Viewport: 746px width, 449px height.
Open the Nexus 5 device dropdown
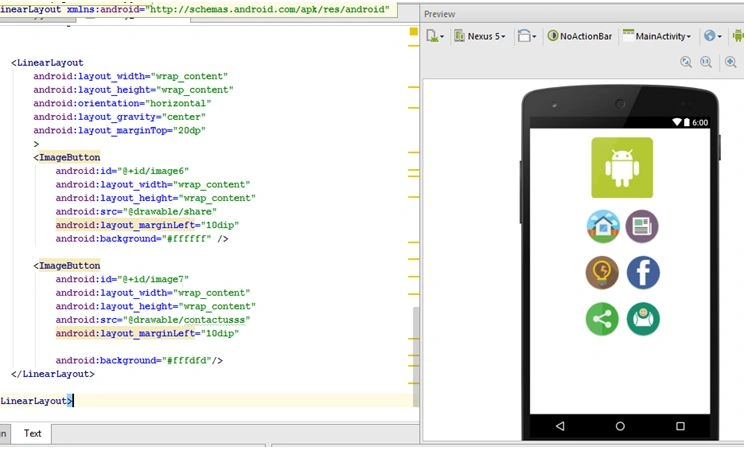[480, 36]
